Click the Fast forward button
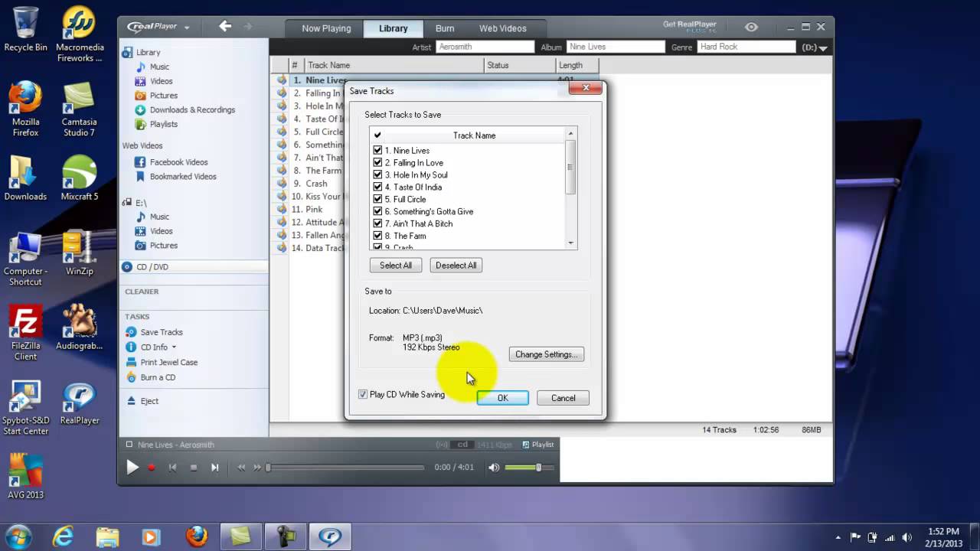 258,468
